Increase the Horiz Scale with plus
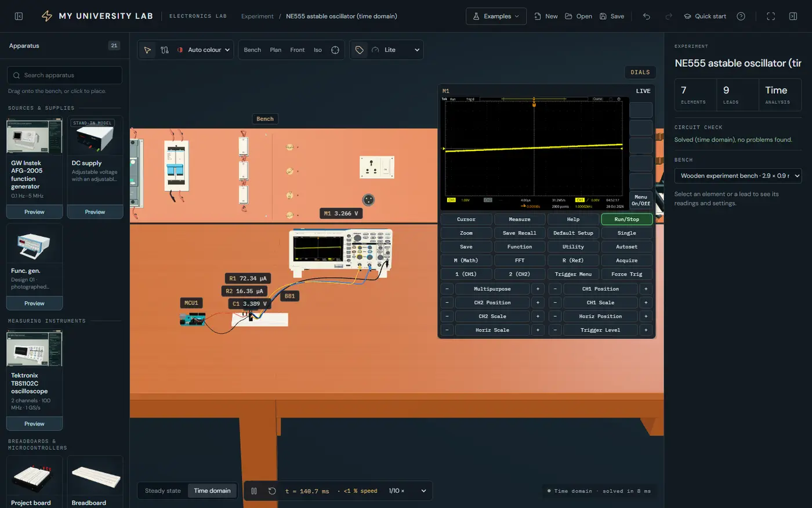The height and width of the screenshot is (508, 812). point(538,330)
